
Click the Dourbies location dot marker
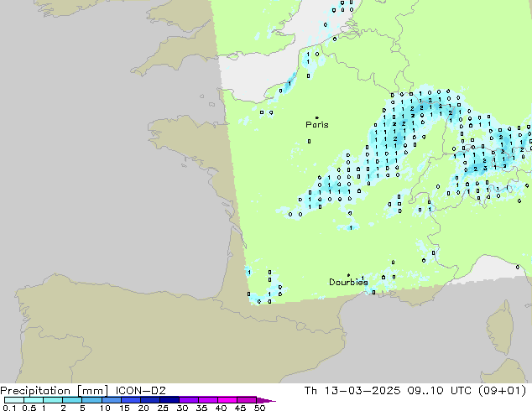point(348,275)
